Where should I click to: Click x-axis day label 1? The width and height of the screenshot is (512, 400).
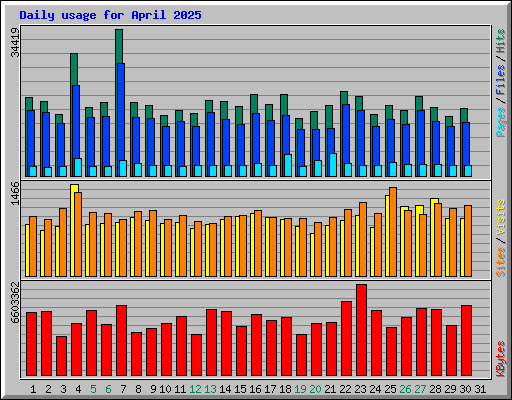33,389
